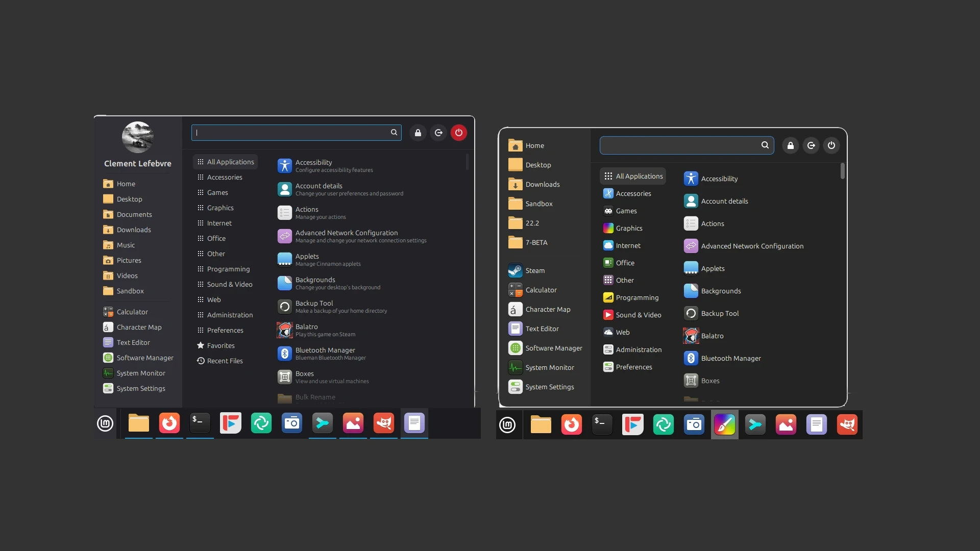Open Recent Files category in left menu
The width and height of the screenshot is (980, 551).
pos(225,361)
